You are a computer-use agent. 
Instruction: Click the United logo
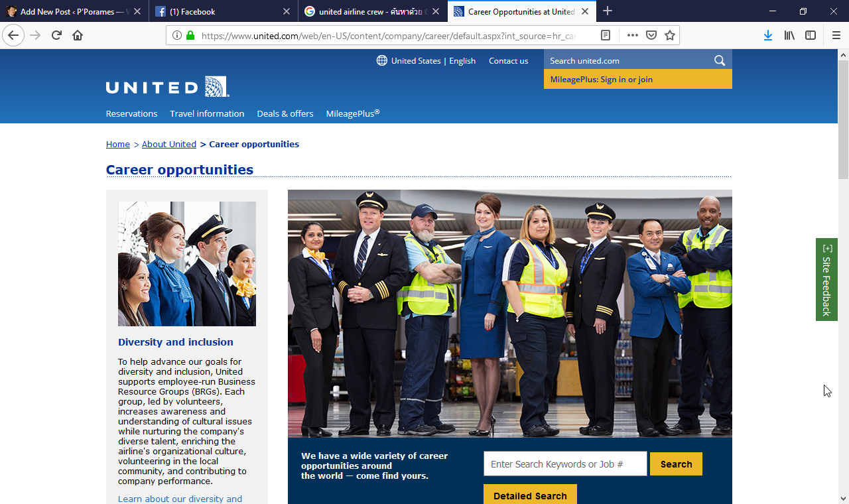pyautogui.click(x=168, y=87)
